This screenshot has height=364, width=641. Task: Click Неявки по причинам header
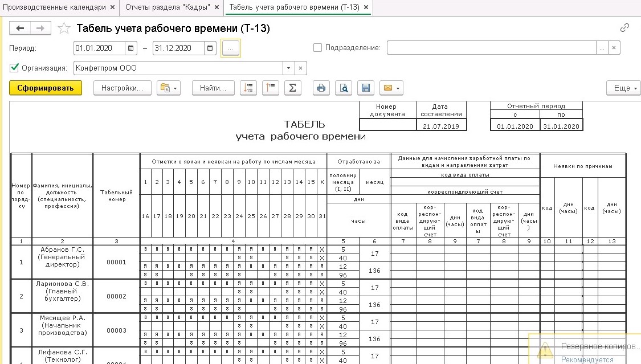[583, 166]
